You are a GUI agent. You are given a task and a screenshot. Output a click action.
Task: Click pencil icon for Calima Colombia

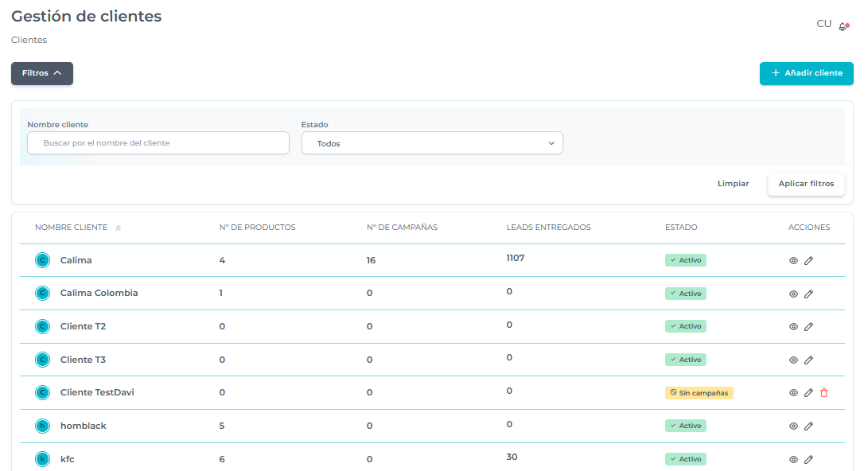[808, 294]
